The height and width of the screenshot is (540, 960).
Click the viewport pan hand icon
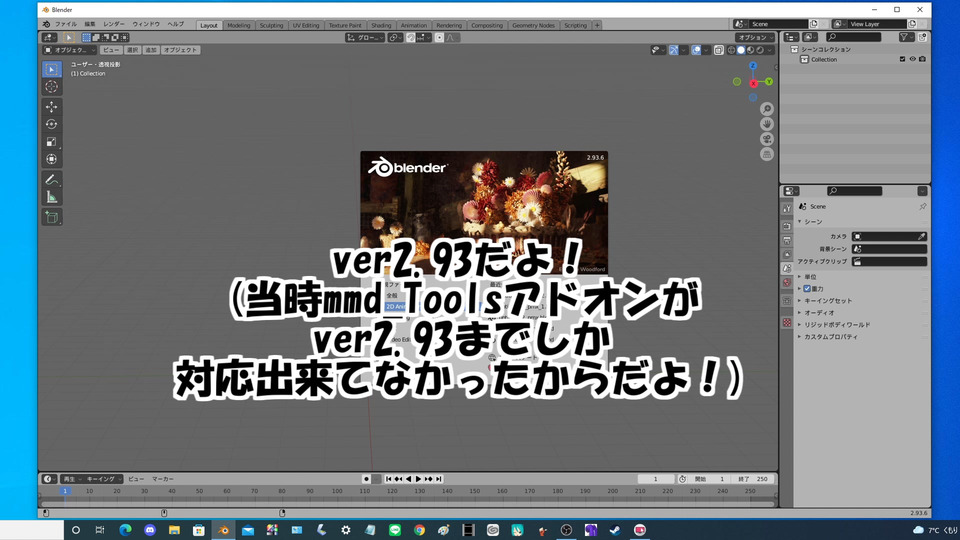[767, 124]
